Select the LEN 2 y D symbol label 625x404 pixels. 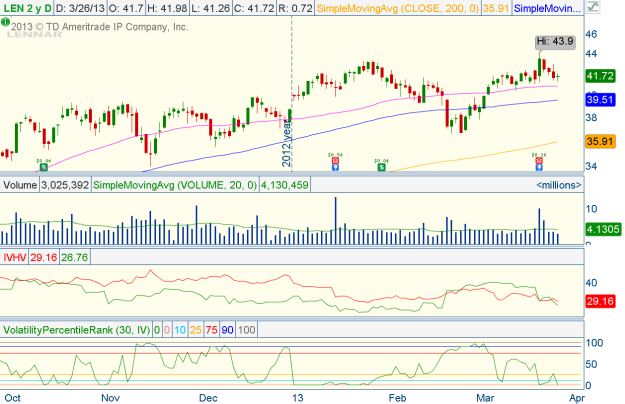pos(28,8)
